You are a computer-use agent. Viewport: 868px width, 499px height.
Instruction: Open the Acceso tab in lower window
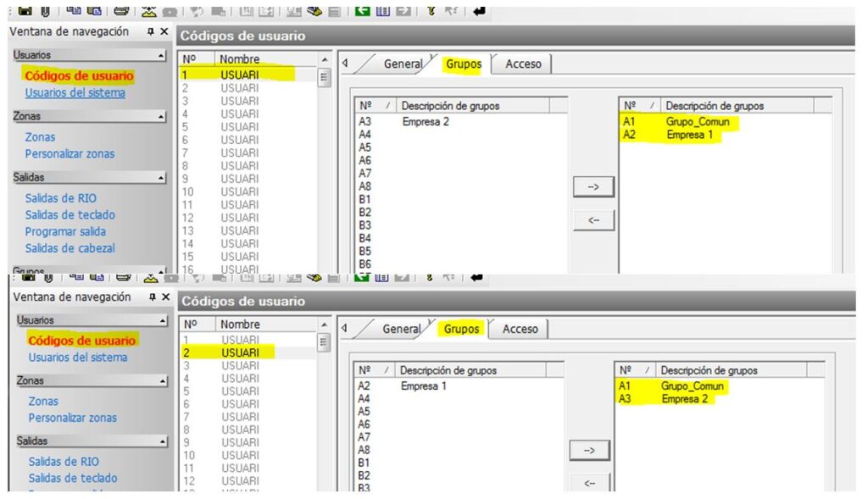coord(520,329)
